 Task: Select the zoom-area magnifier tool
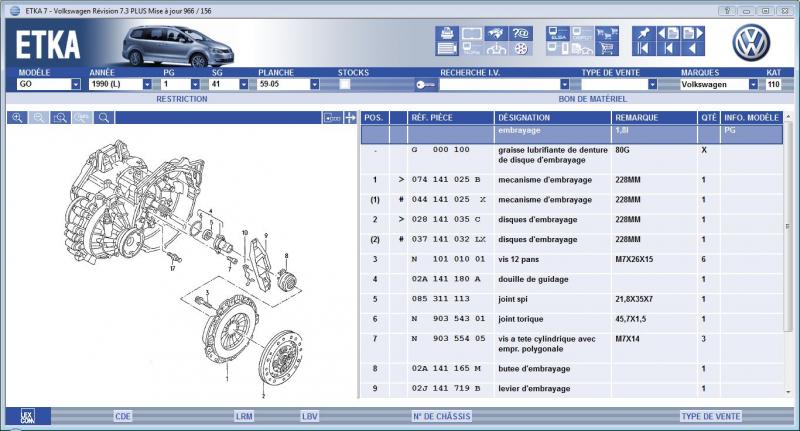coord(60,118)
